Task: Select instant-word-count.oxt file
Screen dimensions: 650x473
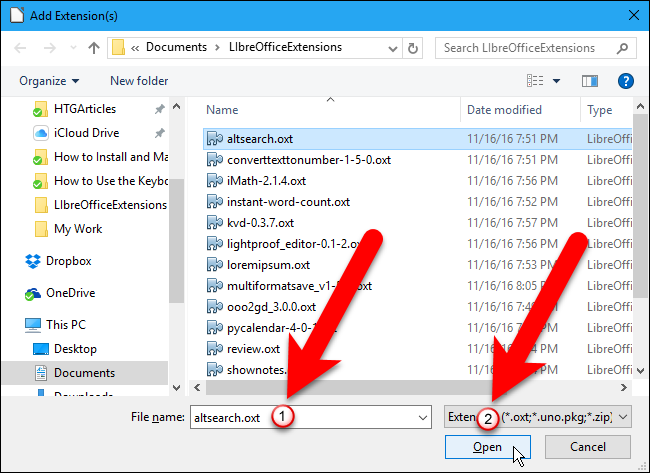Action: tap(418, 202)
